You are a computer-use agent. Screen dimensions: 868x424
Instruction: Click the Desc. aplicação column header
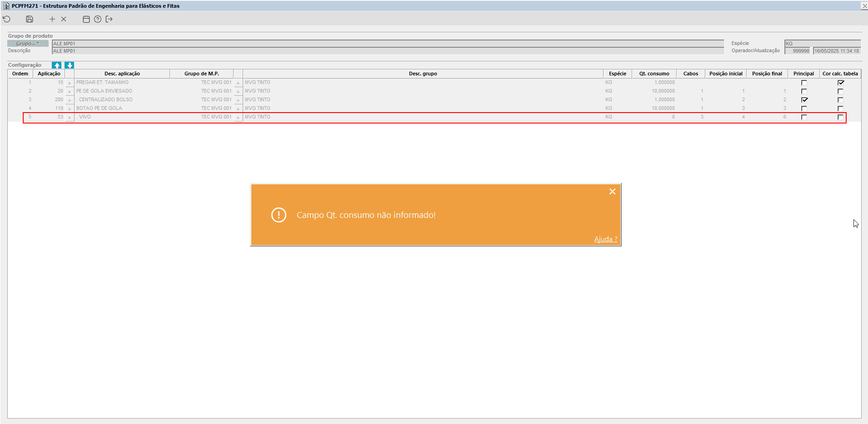pos(122,74)
